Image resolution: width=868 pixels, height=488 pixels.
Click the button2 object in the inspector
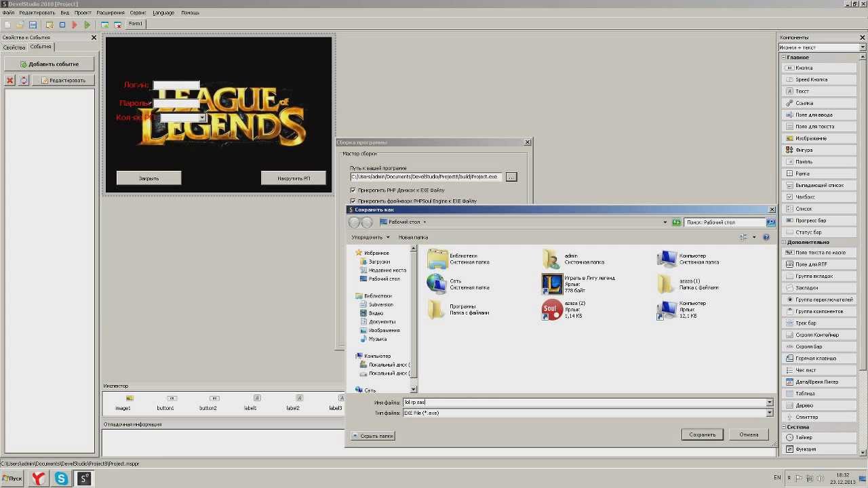[208, 403]
